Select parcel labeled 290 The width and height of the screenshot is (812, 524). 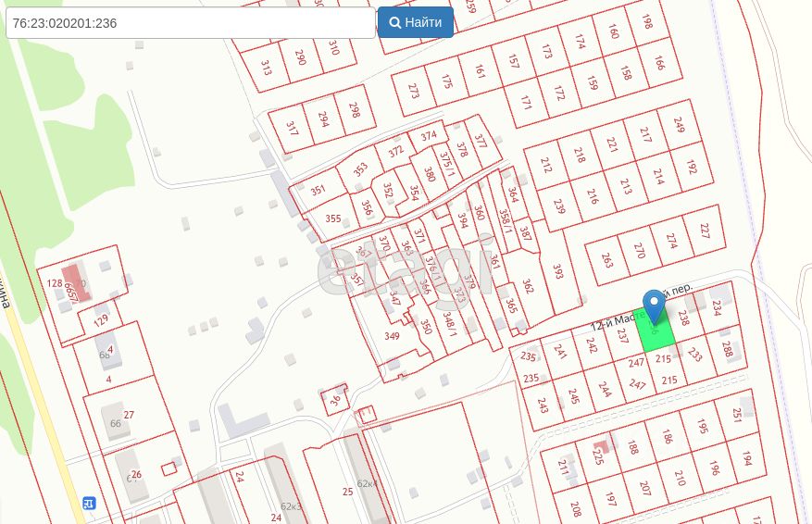click(300, 57)
